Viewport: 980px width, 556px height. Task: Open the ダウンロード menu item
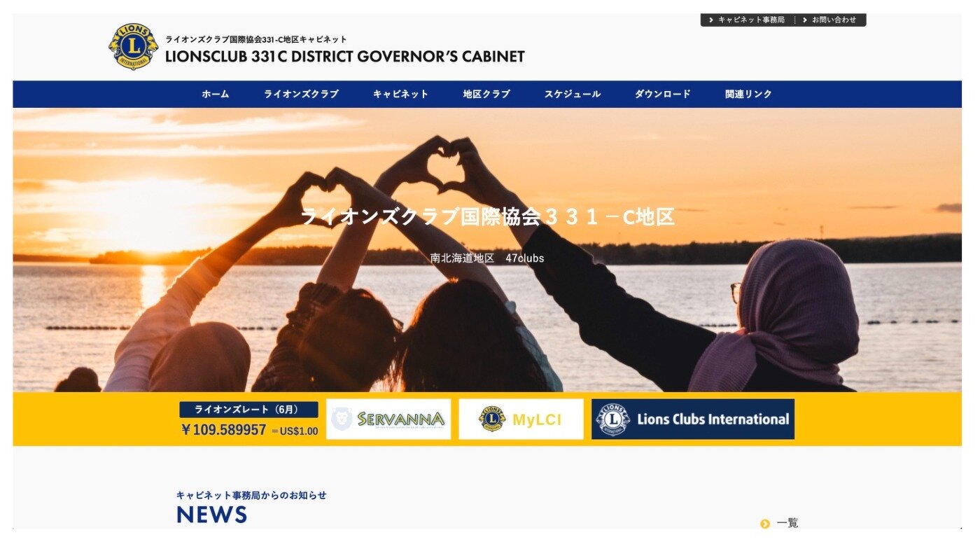tap(663, 95)
